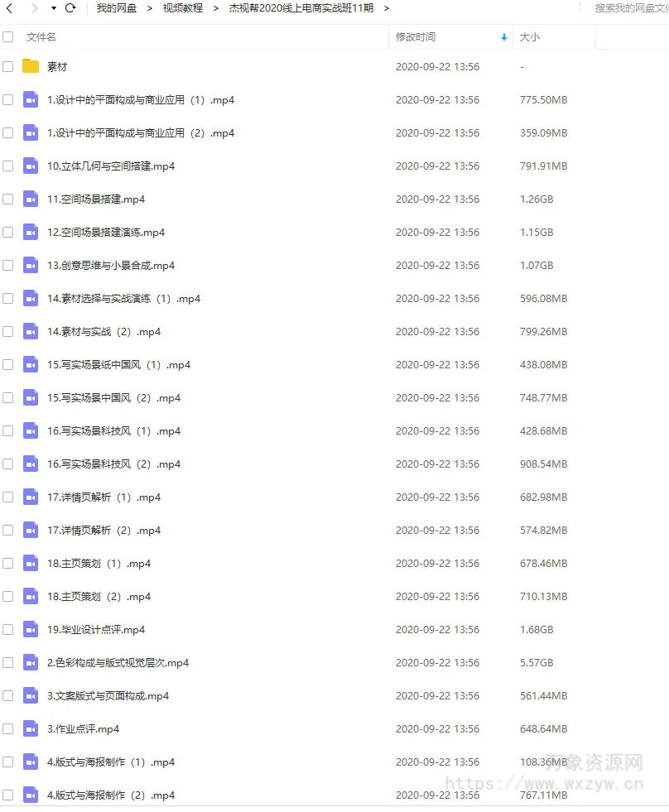Image resolution: width=669 pixels, height=812 pixels.
Task: Sort by 大小 column header
Action: [530, 37]
